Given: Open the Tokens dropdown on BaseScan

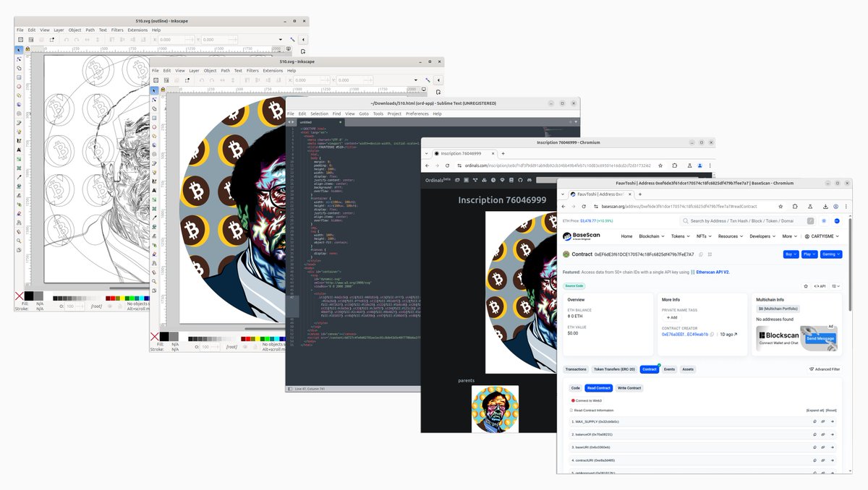Looking at the screenshot, I should [x=679, y=236].
